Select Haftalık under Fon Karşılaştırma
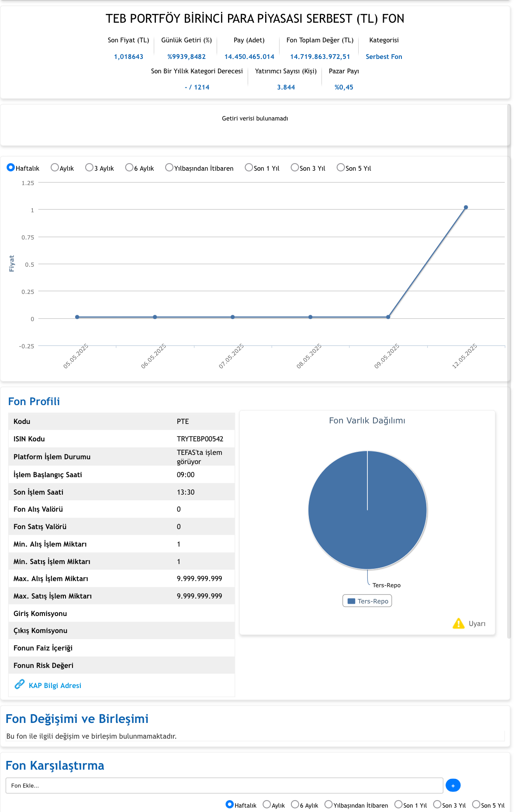 click(x=230, y=805)
